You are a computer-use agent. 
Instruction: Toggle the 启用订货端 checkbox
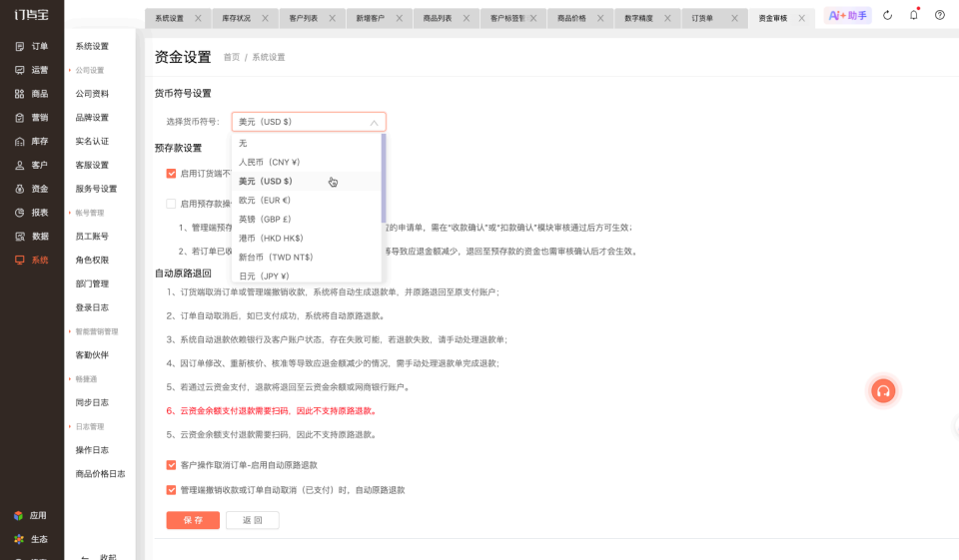171,174
